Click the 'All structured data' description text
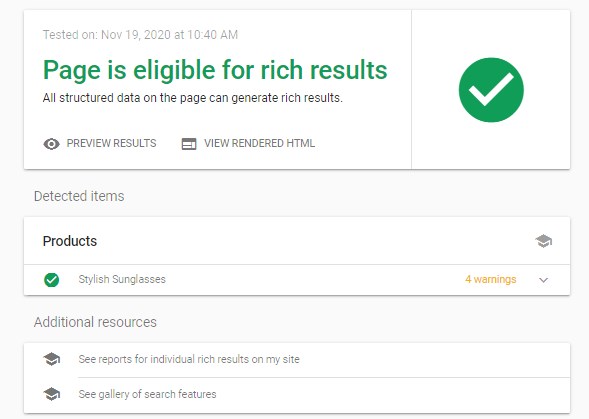The height and width of the screenshot is (419, 589). coord(193,98)
